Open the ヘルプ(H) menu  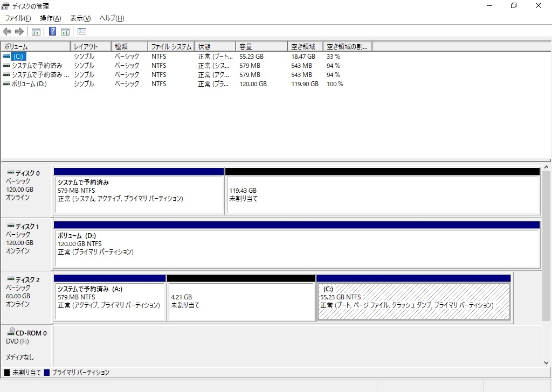112,18
